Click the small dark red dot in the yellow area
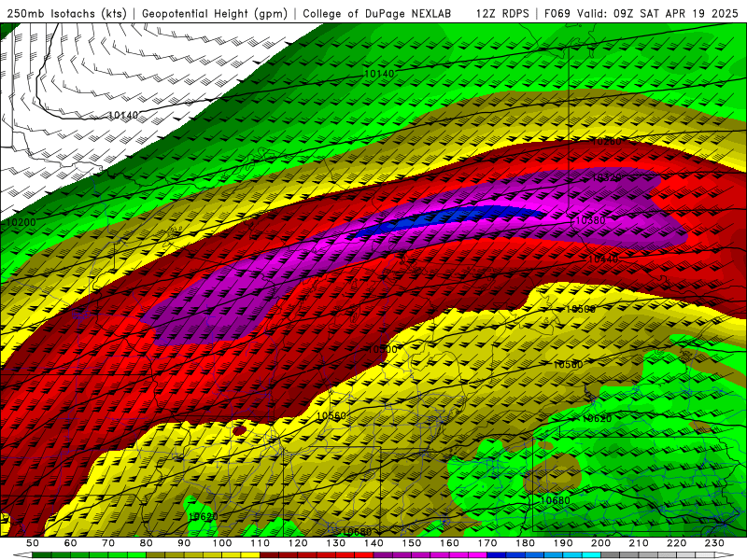Screen dimensions: 747x560 click(239, 430)
